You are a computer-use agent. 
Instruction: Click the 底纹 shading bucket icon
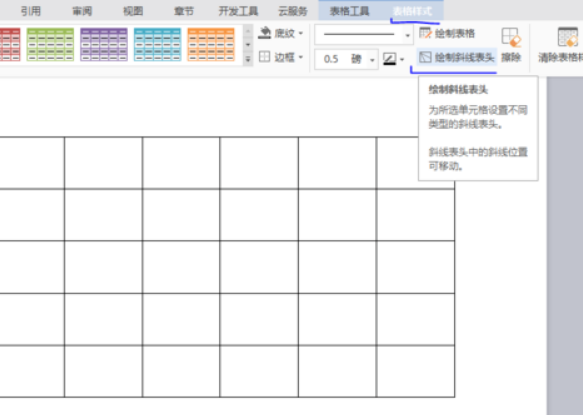(x=264, y=33)
